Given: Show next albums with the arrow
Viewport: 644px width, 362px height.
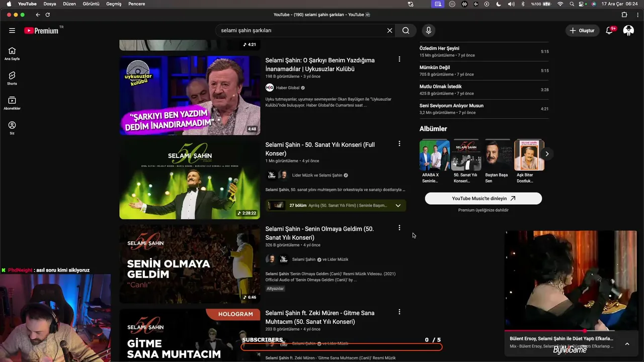Looking at the screenshot, I should tap(547, 154).
